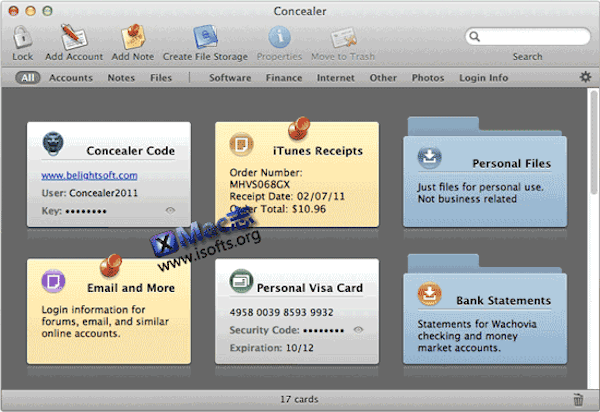Click the vertical scrollbar thumb
Viewport: 600px width, 412px height.
click(x=594, y=142)
